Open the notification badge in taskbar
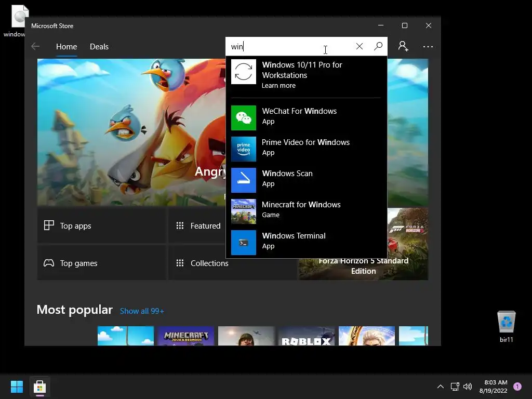This screenshot has height=399, width=532. [517, 387]
